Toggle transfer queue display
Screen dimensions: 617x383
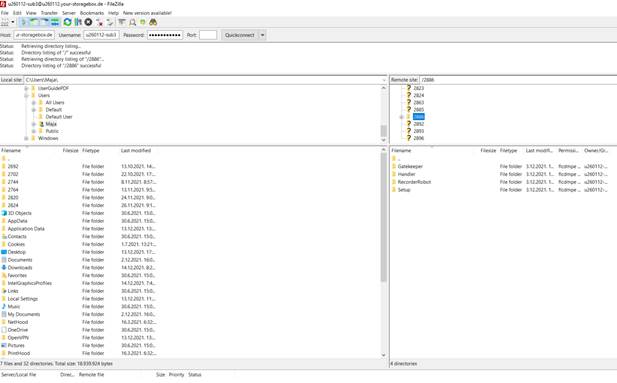[55, 22]
